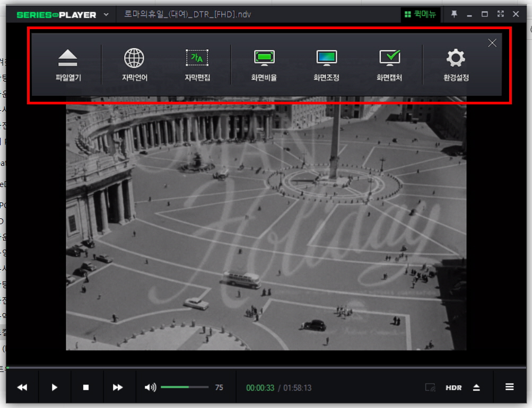Open a file with 파일열기 icon
532x408 pixels.
68,65
